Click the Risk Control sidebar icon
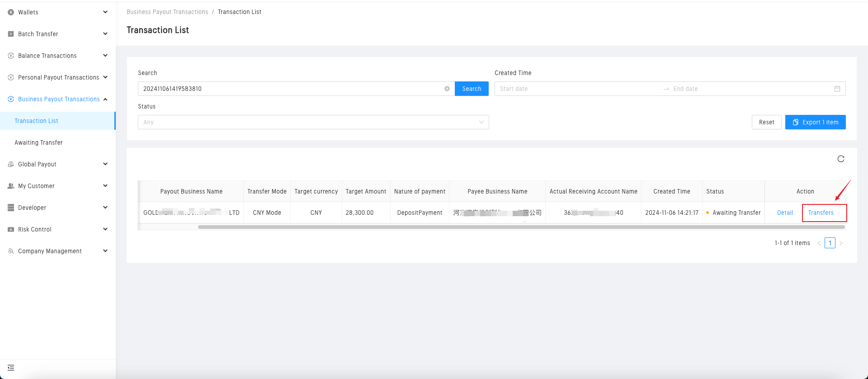Screen dimensions: 868x379 click(11, 229)
